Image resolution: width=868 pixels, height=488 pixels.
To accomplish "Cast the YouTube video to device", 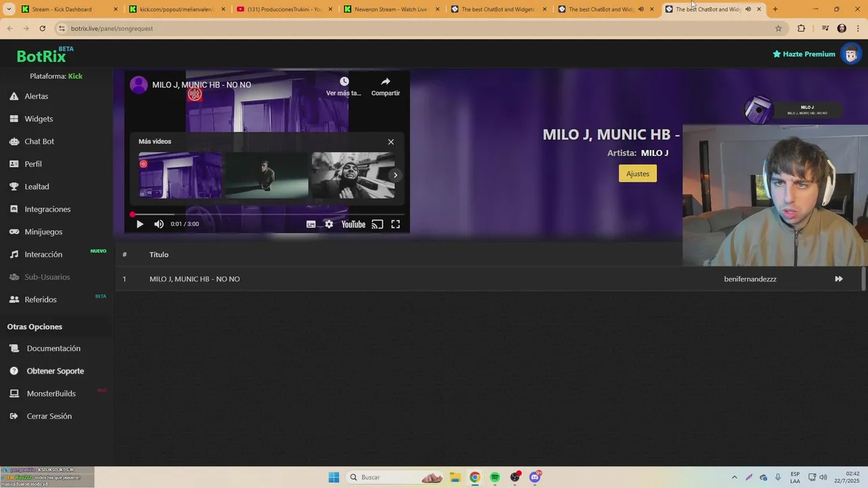I will point(378,224).
